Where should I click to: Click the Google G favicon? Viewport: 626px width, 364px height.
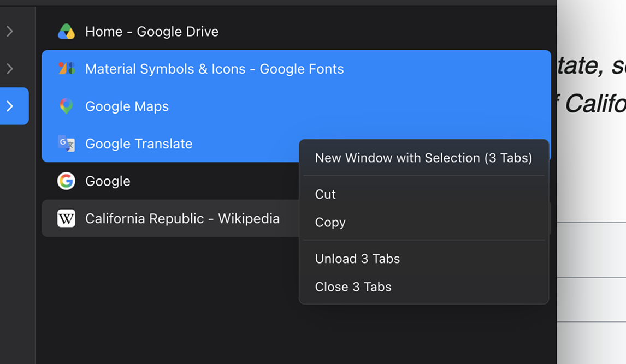66,181
